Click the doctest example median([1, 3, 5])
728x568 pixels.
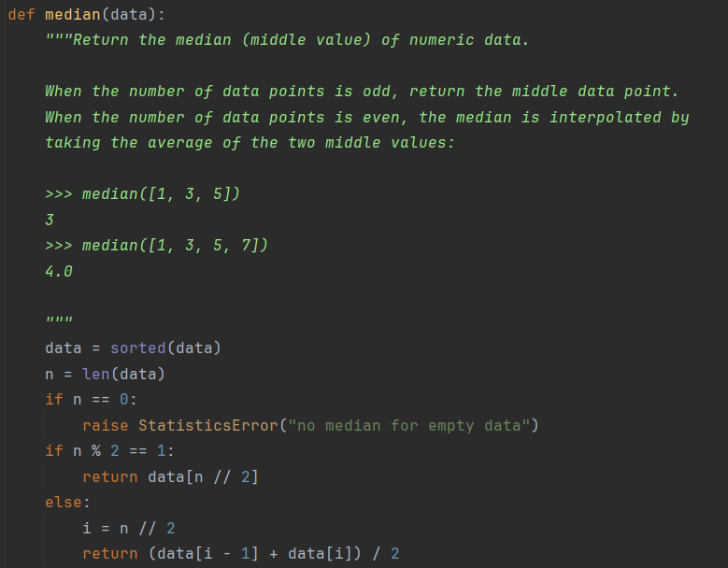coord(161,194)
